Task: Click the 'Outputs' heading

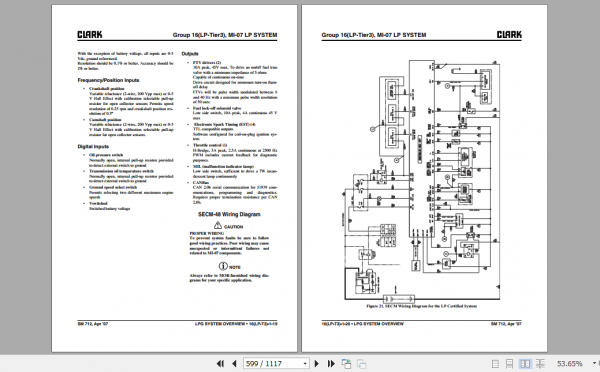Action: coord(190,54)
